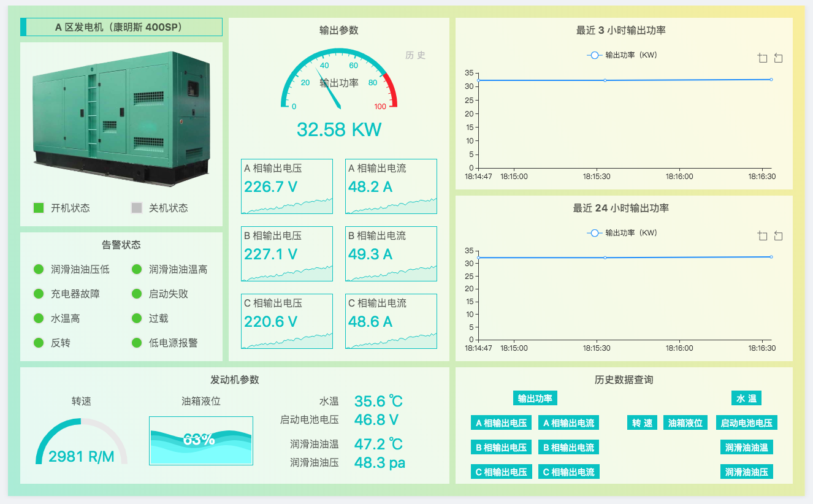Click the 转速 RPM arc gauge
Viewport: 813px width, 504px height.
pos(82,441)
